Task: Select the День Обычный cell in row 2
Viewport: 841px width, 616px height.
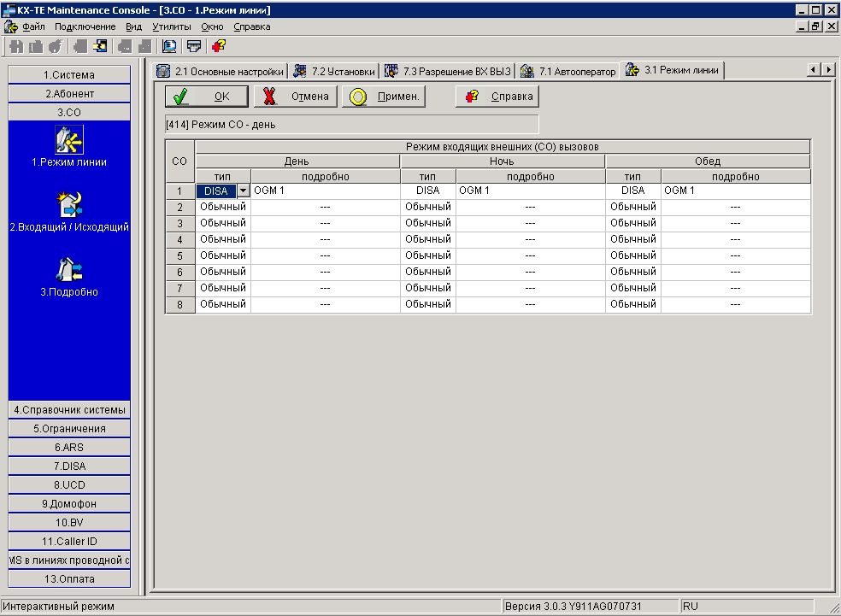Action: 222,207
